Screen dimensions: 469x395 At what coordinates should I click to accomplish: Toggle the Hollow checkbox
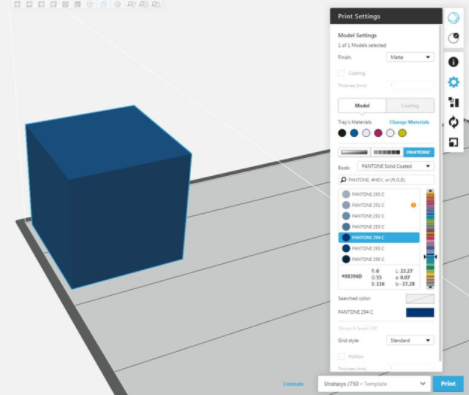point(341,357)
